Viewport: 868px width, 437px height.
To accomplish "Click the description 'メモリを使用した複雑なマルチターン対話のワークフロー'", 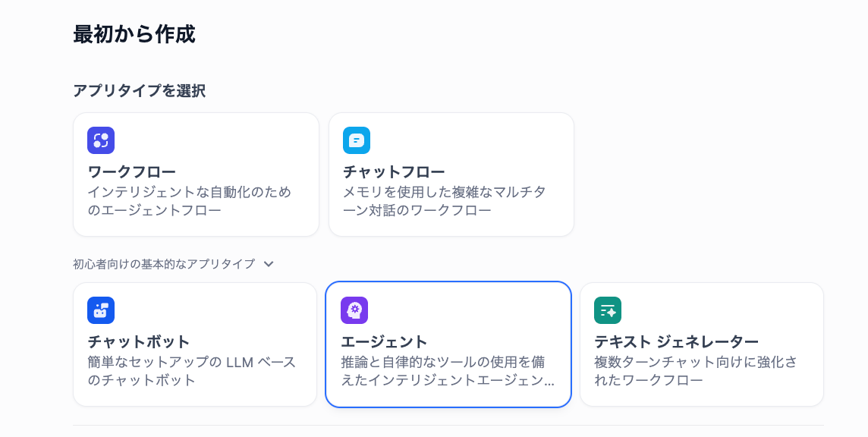I will tap(444, 201).
